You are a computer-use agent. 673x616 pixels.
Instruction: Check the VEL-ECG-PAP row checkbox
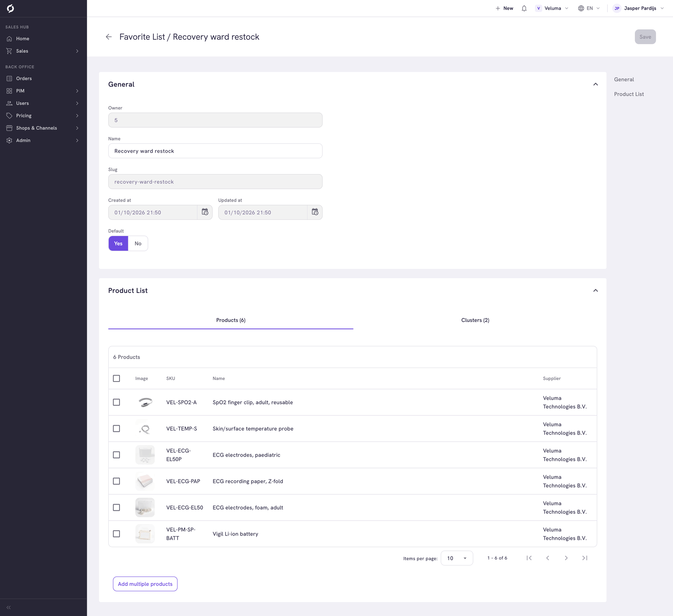click(116, 481)
